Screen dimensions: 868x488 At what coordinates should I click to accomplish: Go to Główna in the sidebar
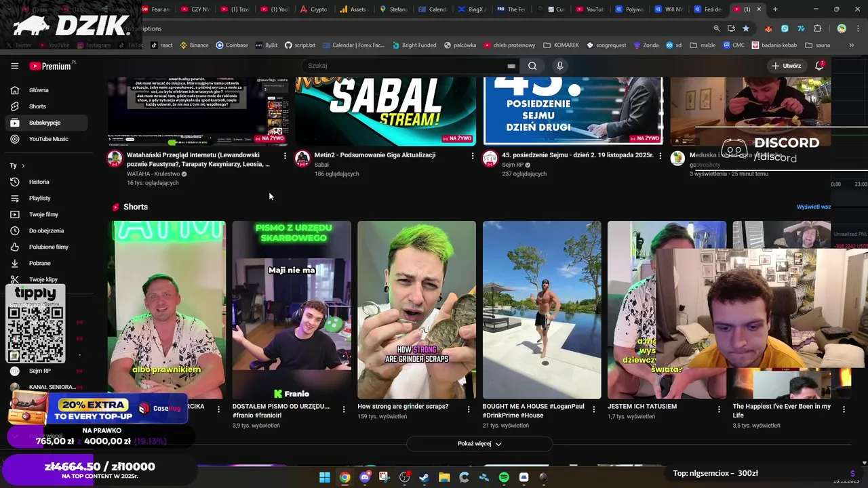39,90
